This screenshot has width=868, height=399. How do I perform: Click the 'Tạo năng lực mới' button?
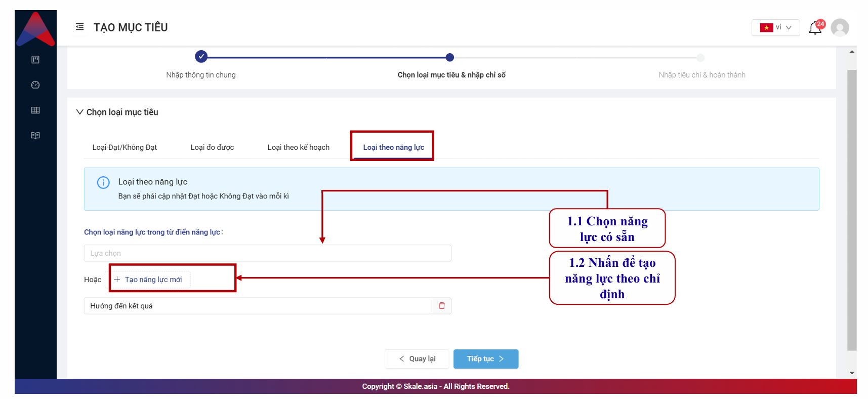coord(148,280)
